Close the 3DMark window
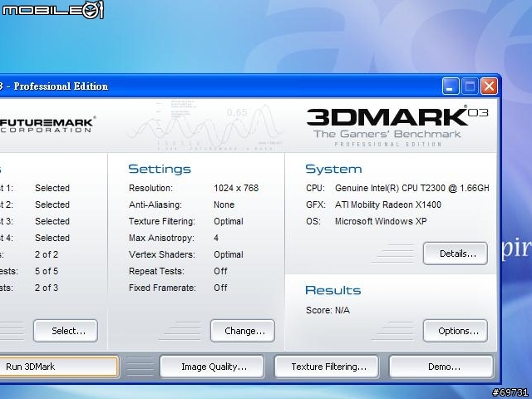Viewport: 532px width, 399px height. (x=490, y=86)
